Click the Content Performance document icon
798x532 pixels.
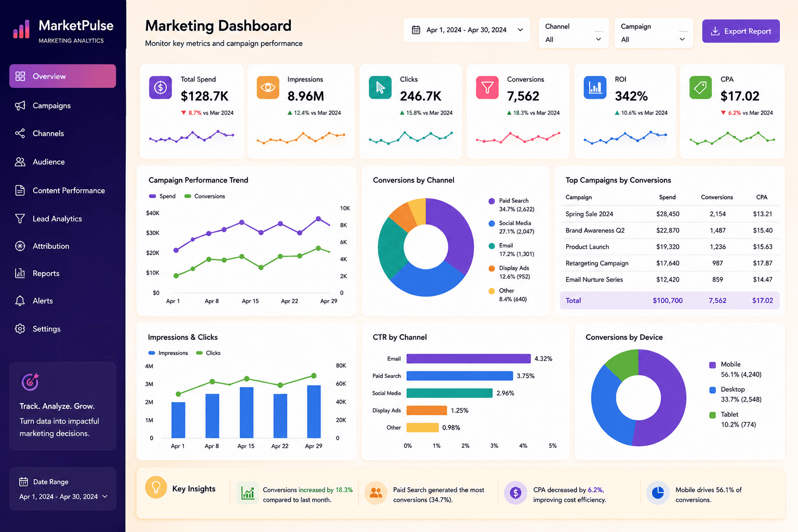tap(20, 191)
